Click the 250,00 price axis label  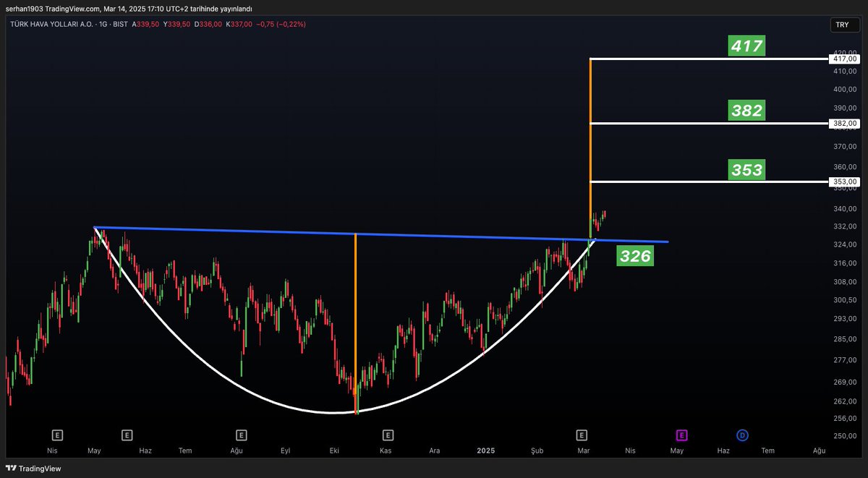point(845,435)
